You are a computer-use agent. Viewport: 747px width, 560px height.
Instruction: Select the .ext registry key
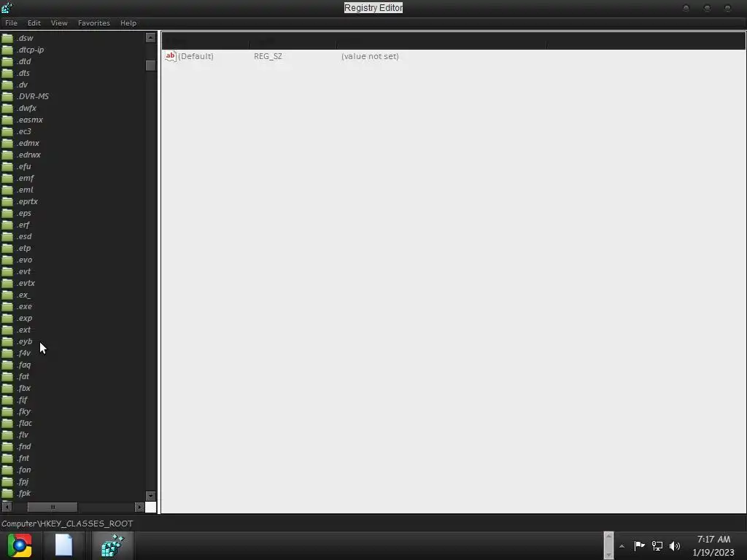pyautogui.click(x=23, y=330)
